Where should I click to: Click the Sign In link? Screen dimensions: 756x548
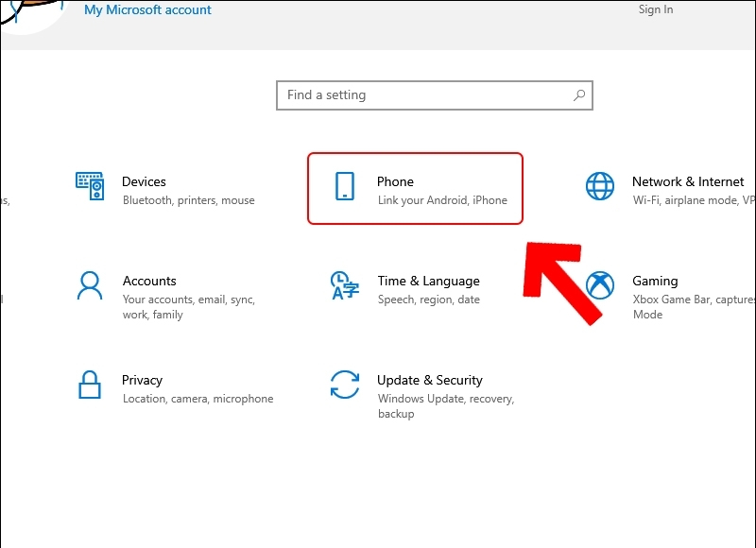(656, 9)
